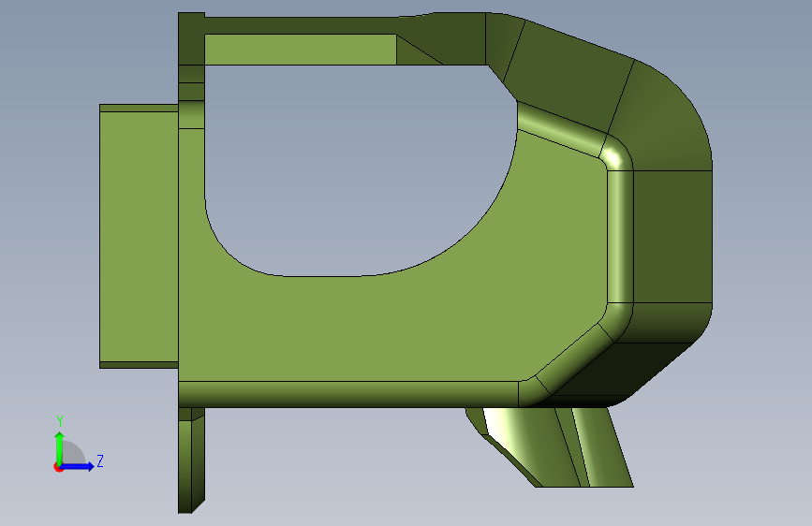
Task: Click the red X axis origin dot
Action: click(58, 467)
